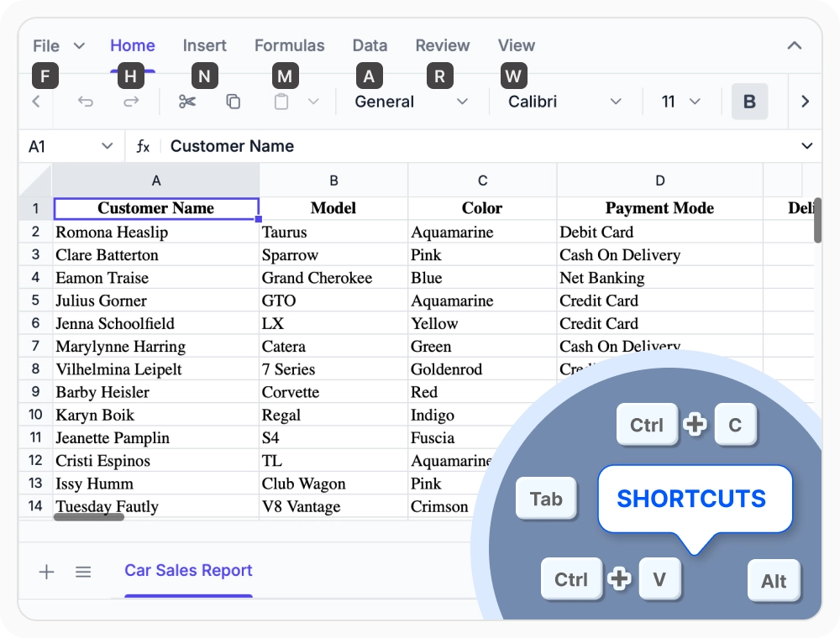The width and height of the screenshot is (840, 638).
Task: Open the Data tab
Action: [370, 46]
